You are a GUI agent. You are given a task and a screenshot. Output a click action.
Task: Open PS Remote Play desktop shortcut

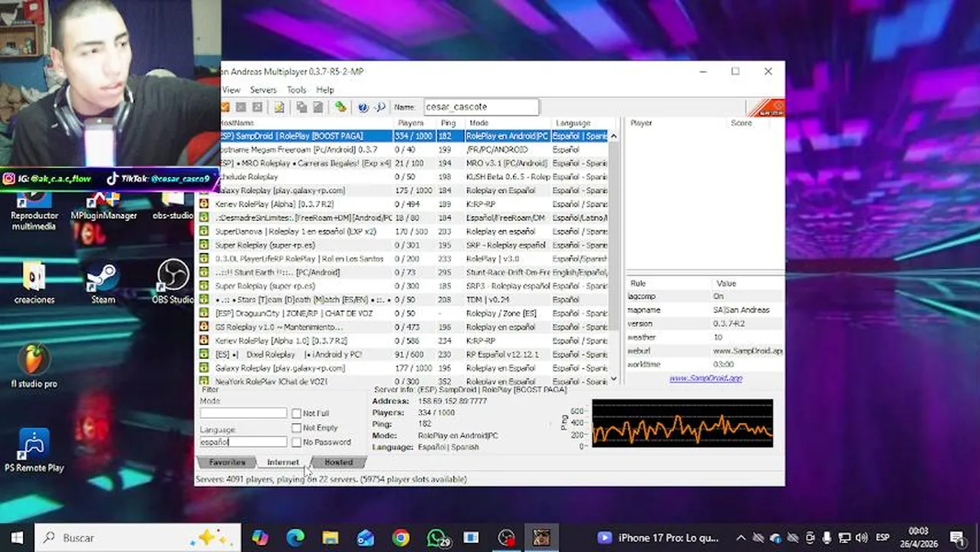tap(34, 451)
